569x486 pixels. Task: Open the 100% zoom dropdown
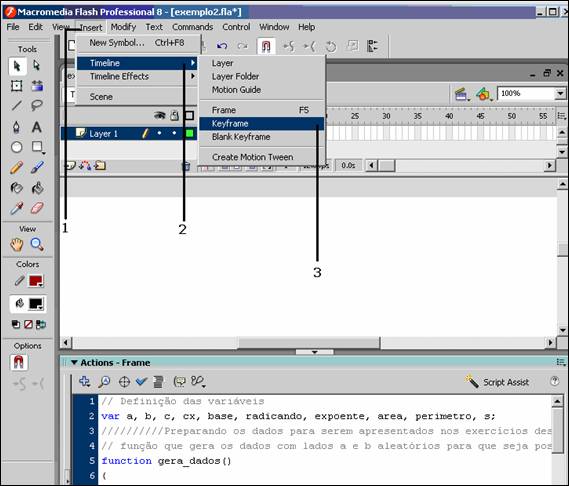[560, 94]
